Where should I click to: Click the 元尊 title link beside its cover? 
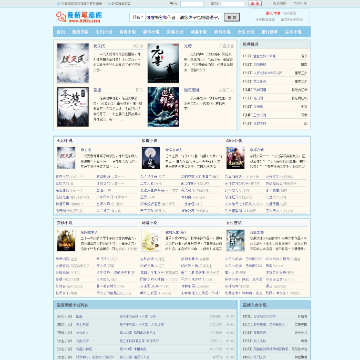(187, 46)
